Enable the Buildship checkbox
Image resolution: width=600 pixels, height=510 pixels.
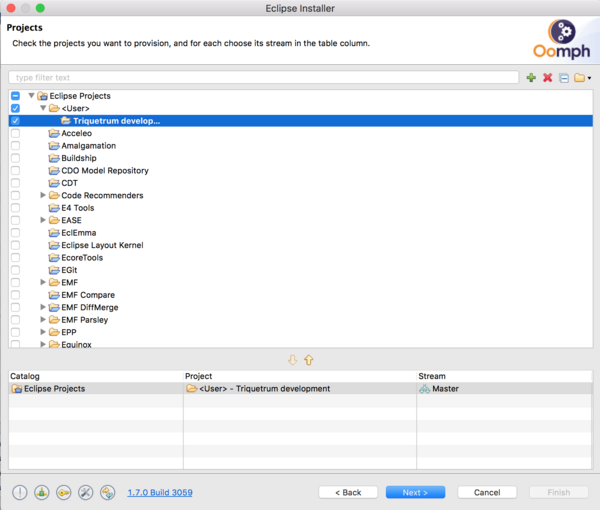pos(15,158)
